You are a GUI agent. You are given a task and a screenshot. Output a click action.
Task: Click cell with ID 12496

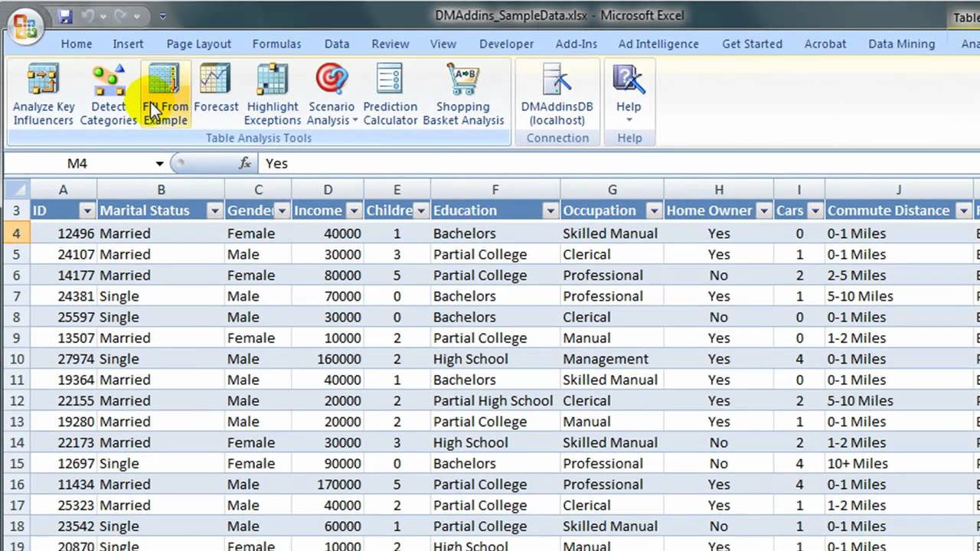[x=64, y=233]
